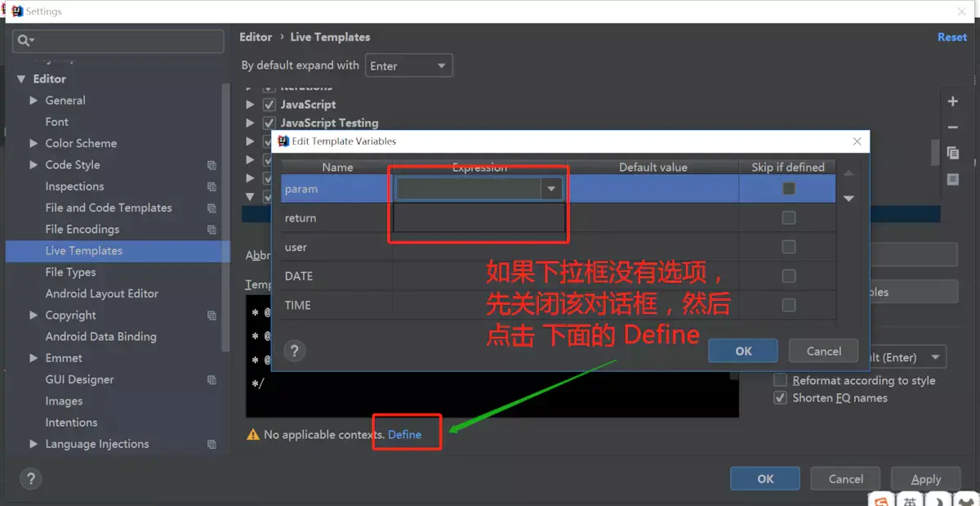Click OK in the Settings window
Viewport: 980px width, 506px height.
pos(765,479)
